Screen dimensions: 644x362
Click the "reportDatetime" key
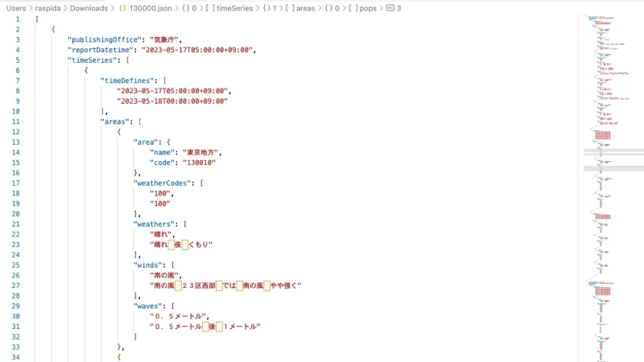tap(101, 50)
